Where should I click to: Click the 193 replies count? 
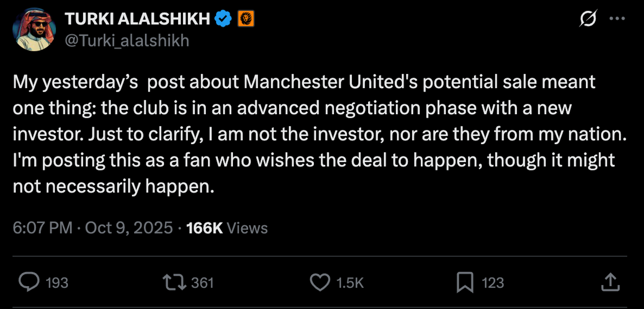tap(57, 283)
